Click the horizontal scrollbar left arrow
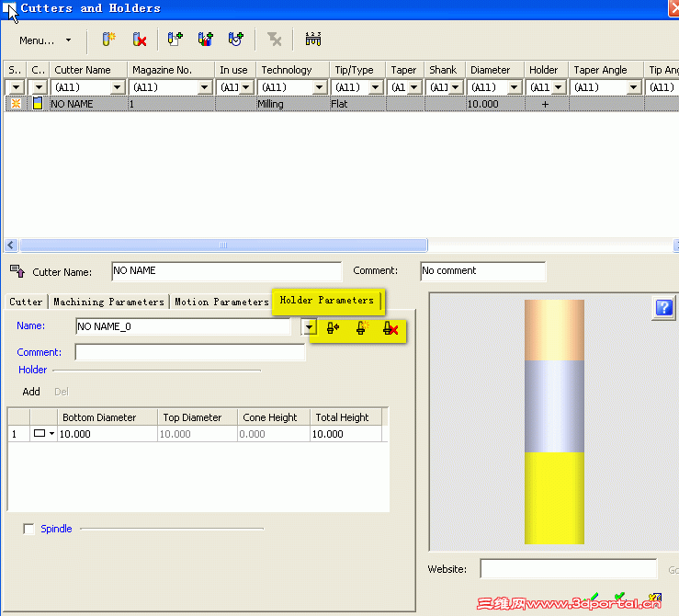The height and width of the screenshot is (616, 679). click(11, 245)
